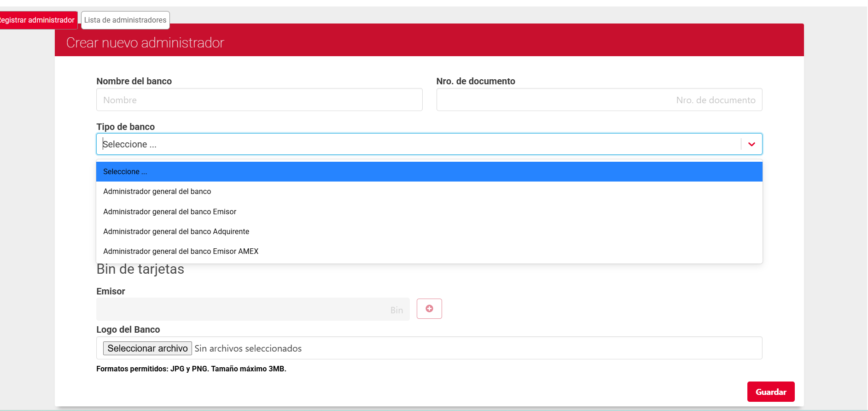
Task: Click the 'Sin archivos seleccionados' file text
Action: pos(248,349)
